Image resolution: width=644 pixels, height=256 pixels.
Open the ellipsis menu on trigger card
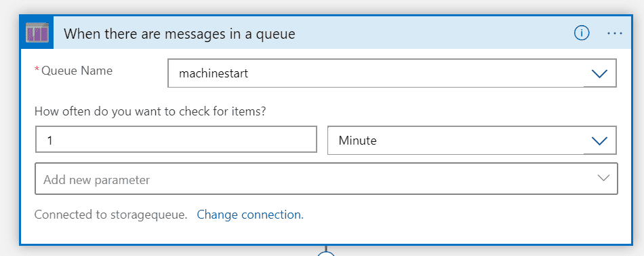point(615,33)
